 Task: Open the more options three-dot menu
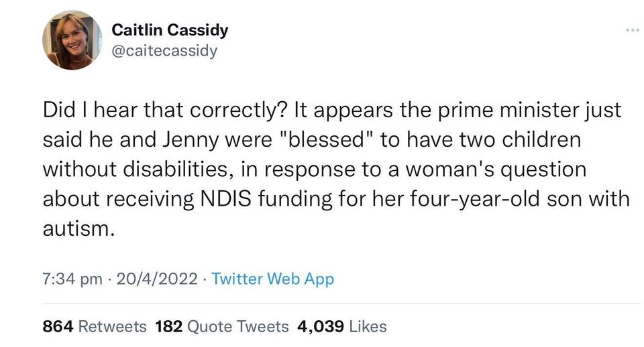click(631, 30)
